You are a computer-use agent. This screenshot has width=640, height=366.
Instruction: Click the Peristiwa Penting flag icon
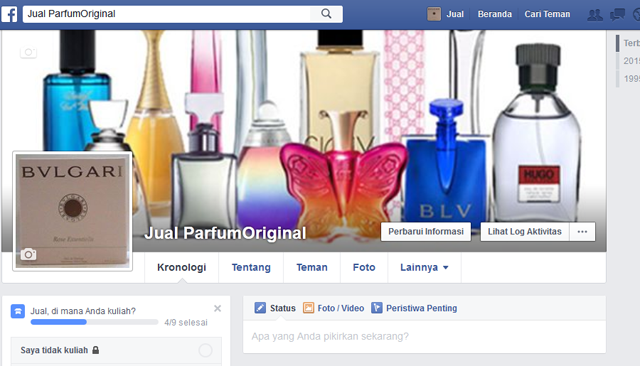[376, 308]
